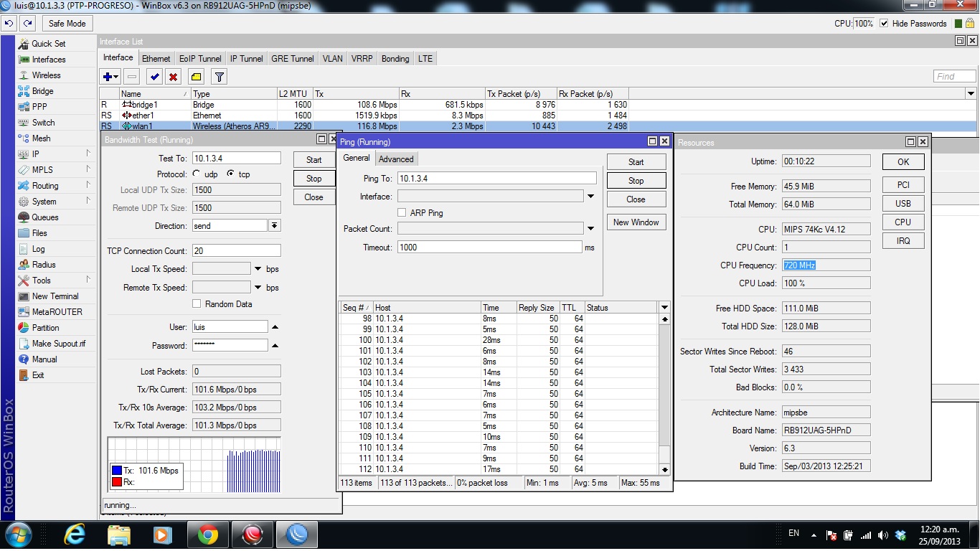The image size is (980, 551).
Task: Click the yellow Comment toolbar icon
Action: [196, 76]
